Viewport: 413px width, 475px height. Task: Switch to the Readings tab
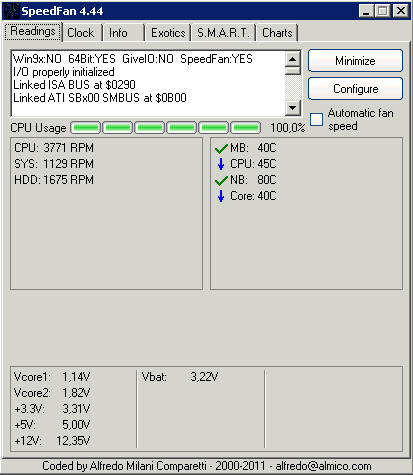coord(33,32)
